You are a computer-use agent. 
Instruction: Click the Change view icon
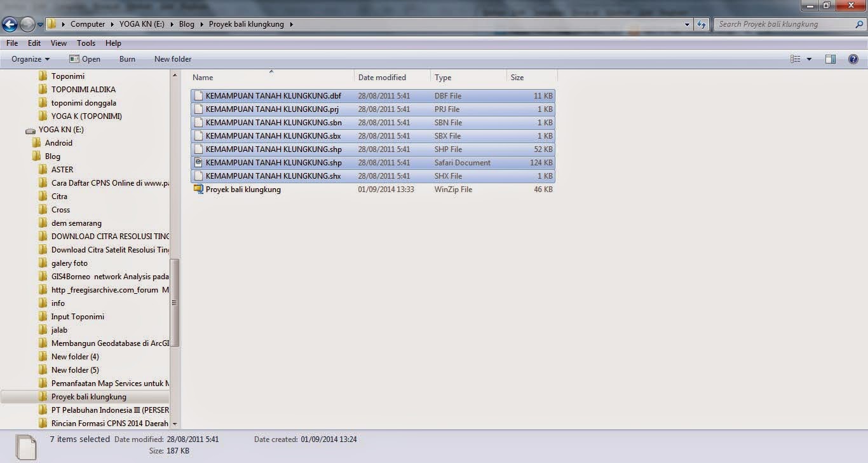tap(794, 59)
